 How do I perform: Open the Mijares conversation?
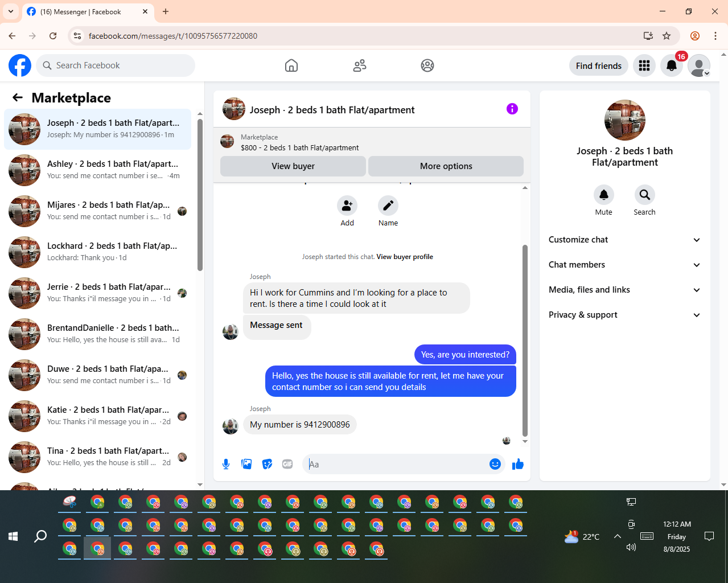98,211
